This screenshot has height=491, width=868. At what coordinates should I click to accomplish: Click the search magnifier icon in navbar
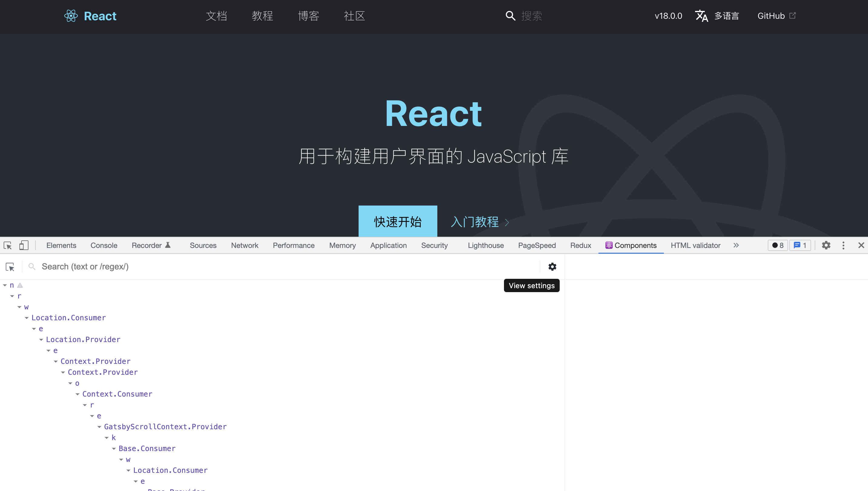[x=510, y=16]
